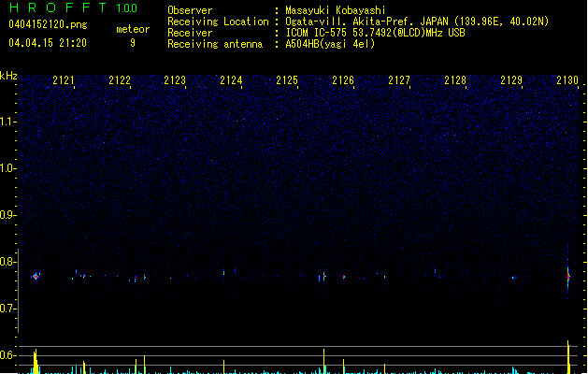The image size is (588, 374).
Task: Click the 'meteor' count label
Action: click(x=133, y=29)
